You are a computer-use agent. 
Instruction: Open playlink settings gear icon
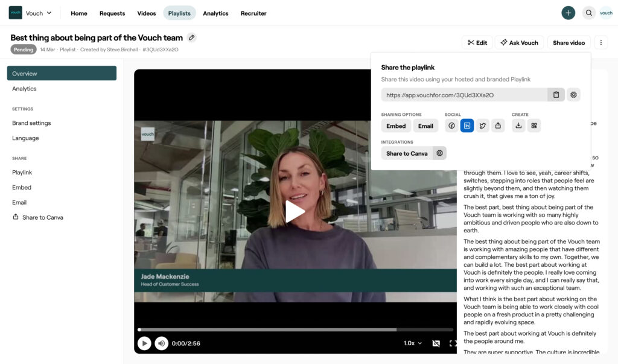[x=573, y=95]
